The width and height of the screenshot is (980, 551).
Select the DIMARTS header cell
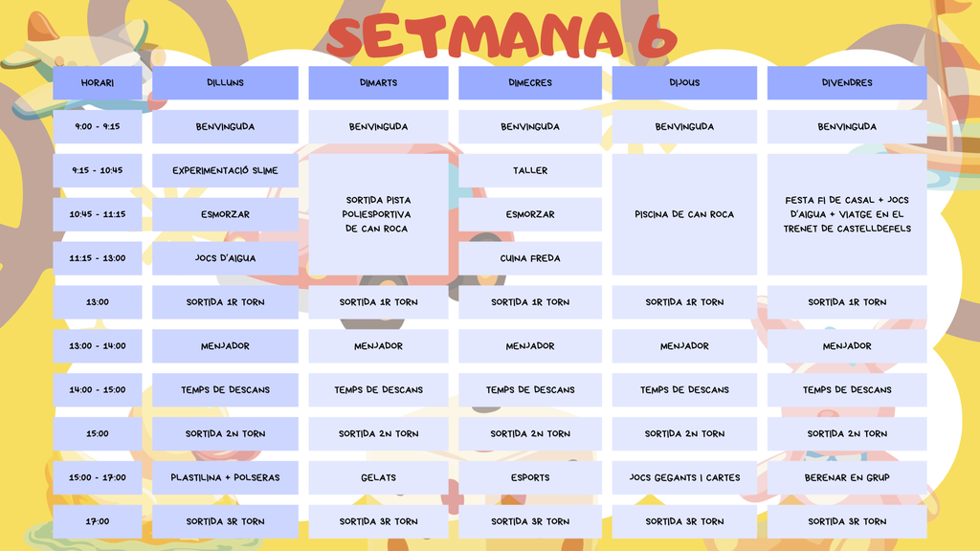coord(378,82)
